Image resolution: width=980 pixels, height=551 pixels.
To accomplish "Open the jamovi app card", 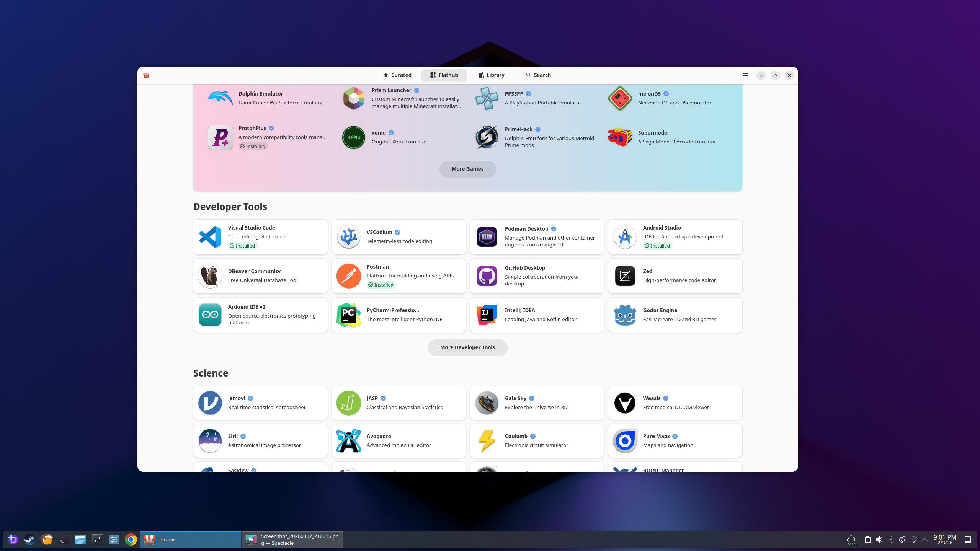I will pyautogui.click(x=260, y=403).
